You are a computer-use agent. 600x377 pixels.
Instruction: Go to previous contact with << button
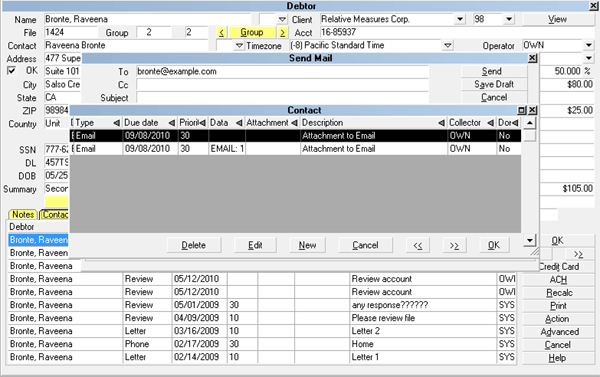tap(417, 245)
